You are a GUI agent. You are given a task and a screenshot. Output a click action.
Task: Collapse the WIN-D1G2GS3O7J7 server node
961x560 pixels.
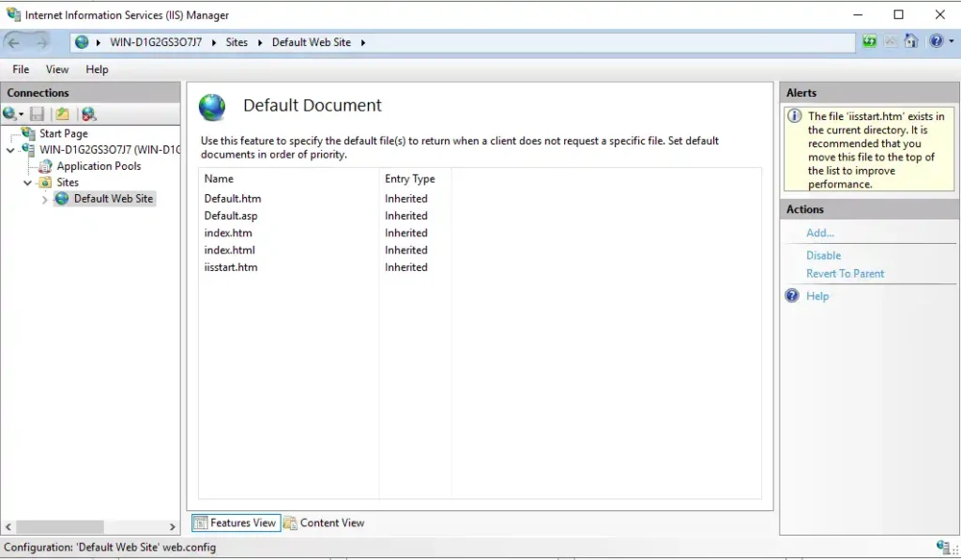pos(10,150)
